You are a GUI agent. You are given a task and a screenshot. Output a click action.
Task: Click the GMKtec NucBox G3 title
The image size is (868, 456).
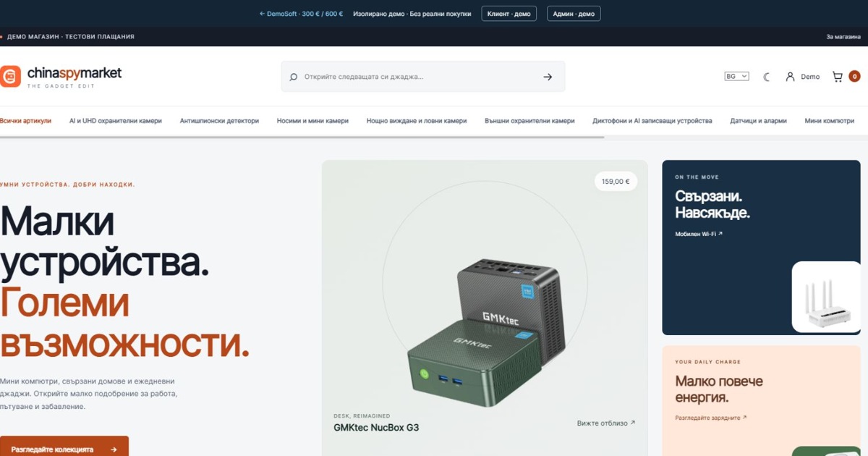pos(376,428)
